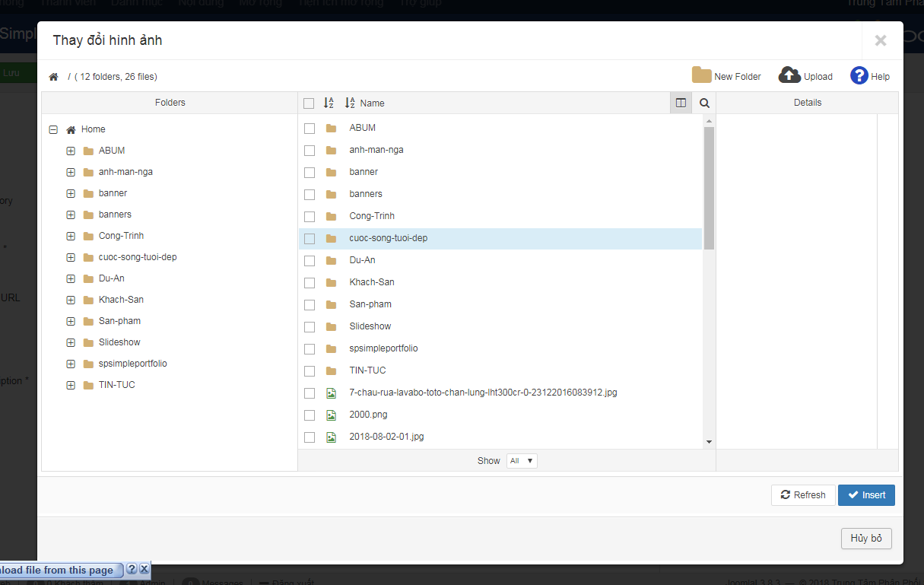Click the Insert button
The height and width of the screenshot is (585, 924).
(x=866, y=495)
